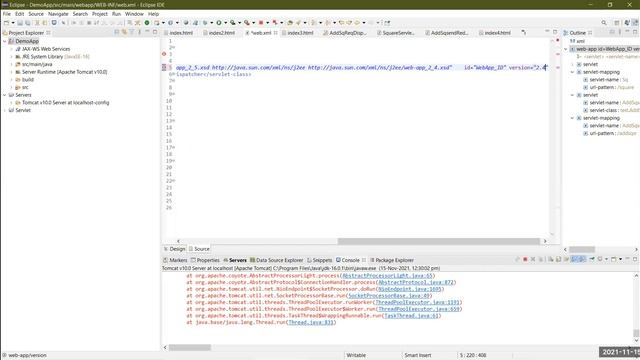640x360 pixels.
Task: Click Link with Editor icon in Project Explorer
Action: pyautogui.click(x=124, y=32)
